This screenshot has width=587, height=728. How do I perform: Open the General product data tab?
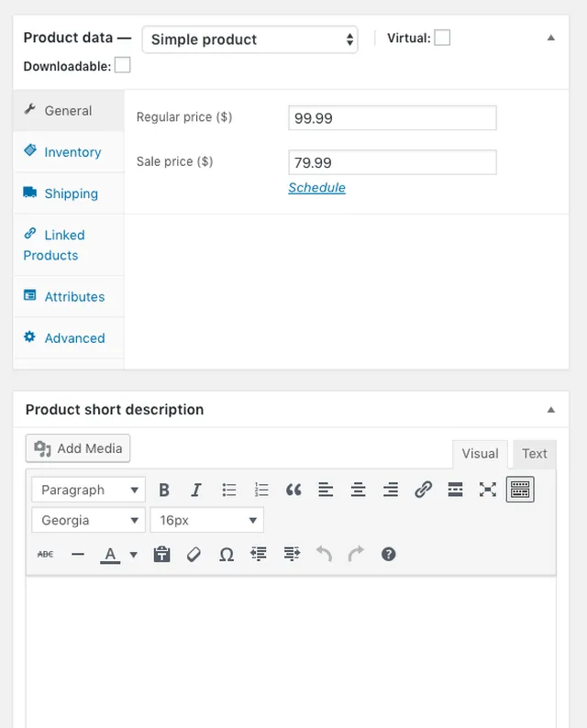69,111
